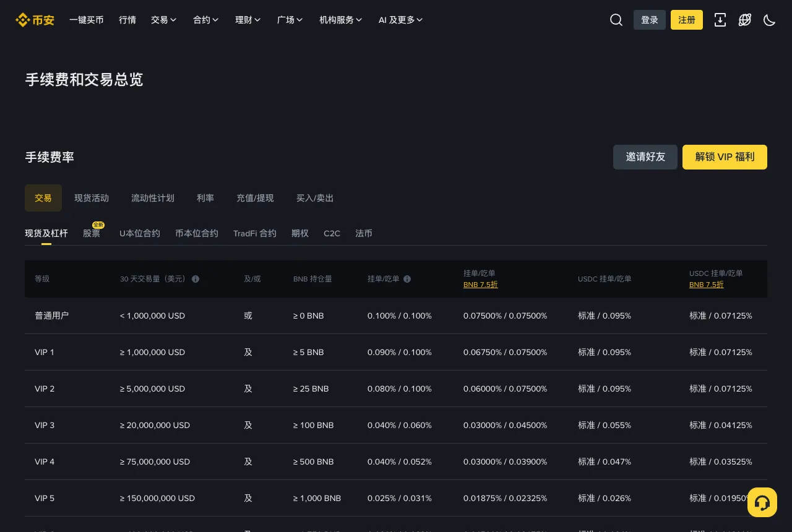Open 一键买币 in the navigation
Image resolution: width=792 pixels, height=532 pixels.
(87, 20)
